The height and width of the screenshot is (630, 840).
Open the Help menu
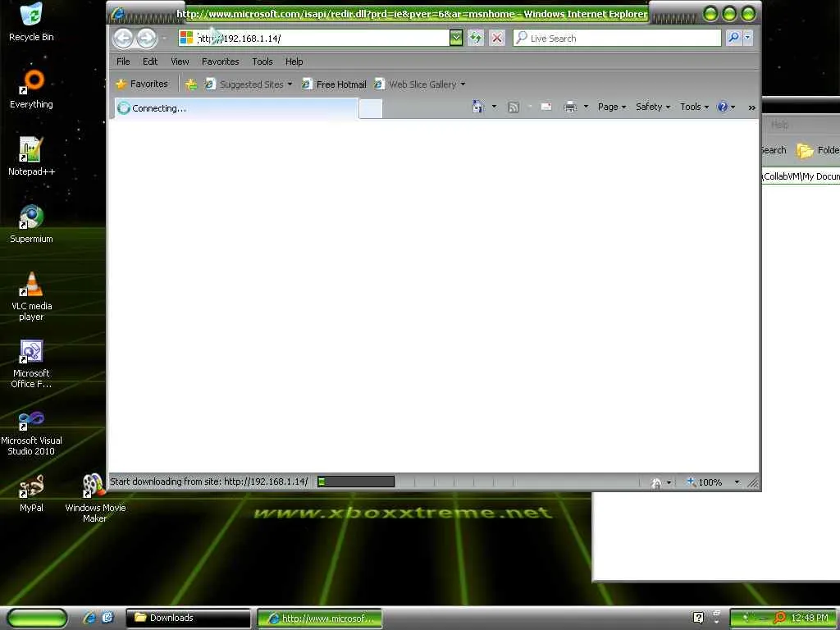[x=294, y=62]
